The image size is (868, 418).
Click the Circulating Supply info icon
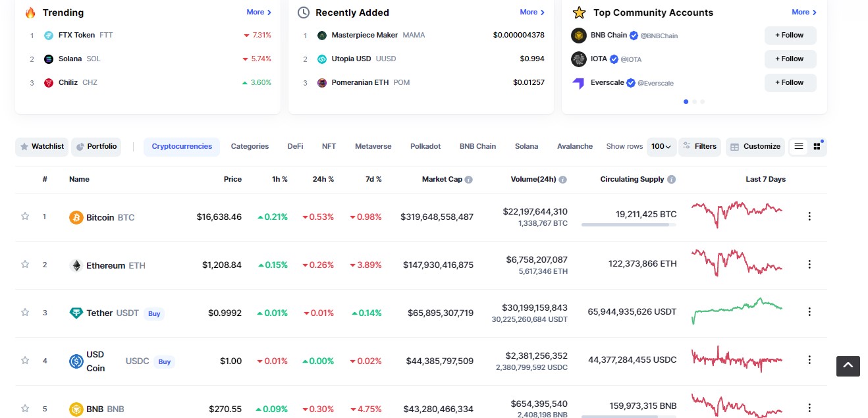(x=671, y=180)
